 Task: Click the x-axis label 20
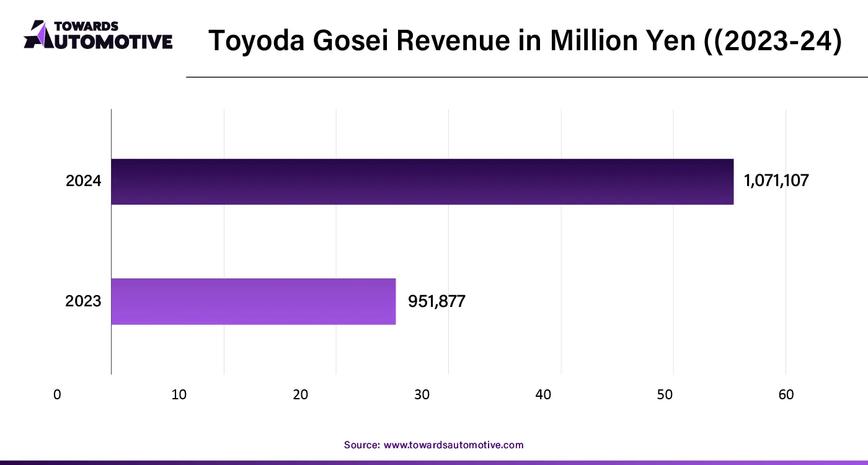(x=300, y=394)
